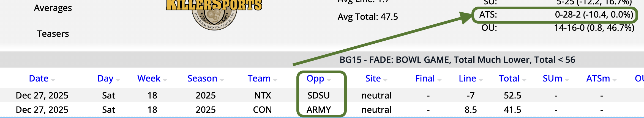This screenshot has width=644, height=118.
Task: Click the sort arrow beside Week
Action: (x=165, y=80)
